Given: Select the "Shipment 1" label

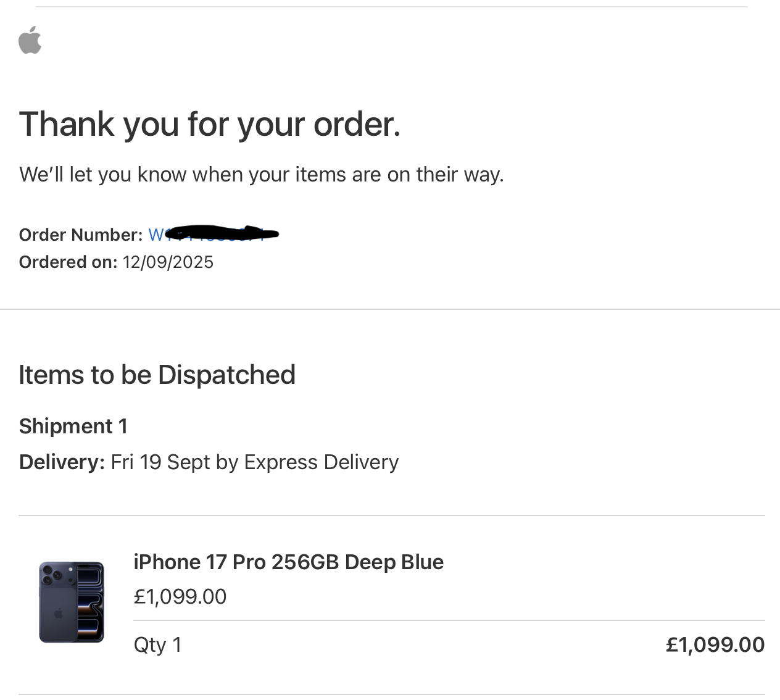Looking at the screenshot, I should (x=73, y=427).
